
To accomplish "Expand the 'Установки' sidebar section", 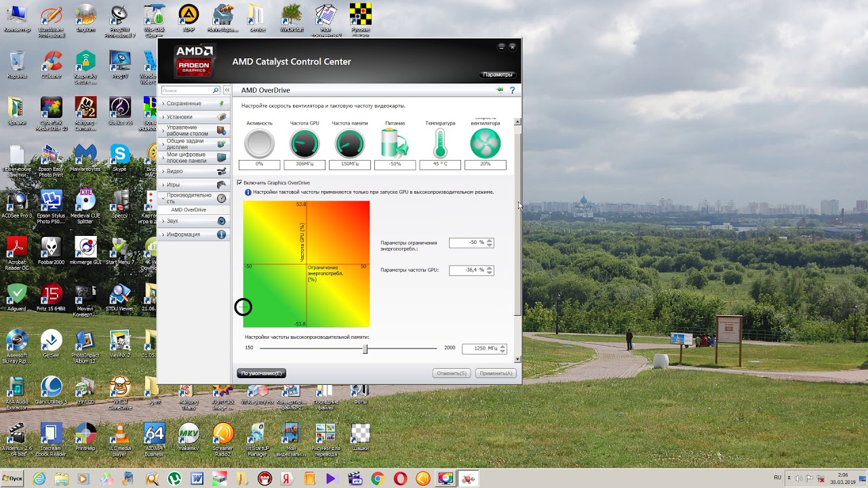I will coord(194,117).
